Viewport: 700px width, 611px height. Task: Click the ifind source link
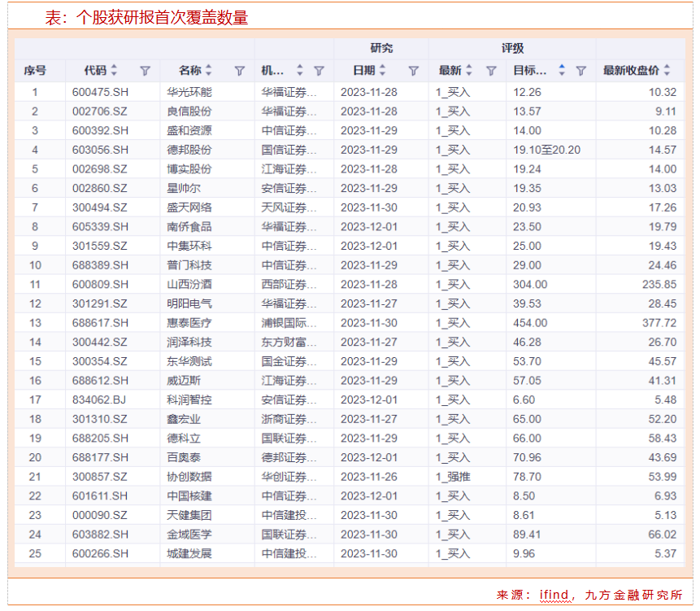pyautogui.click(x=554, y=595)
